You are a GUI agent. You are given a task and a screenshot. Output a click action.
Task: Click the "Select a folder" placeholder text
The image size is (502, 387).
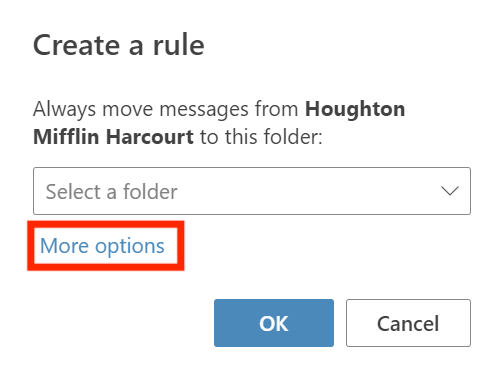coord(111,192)
